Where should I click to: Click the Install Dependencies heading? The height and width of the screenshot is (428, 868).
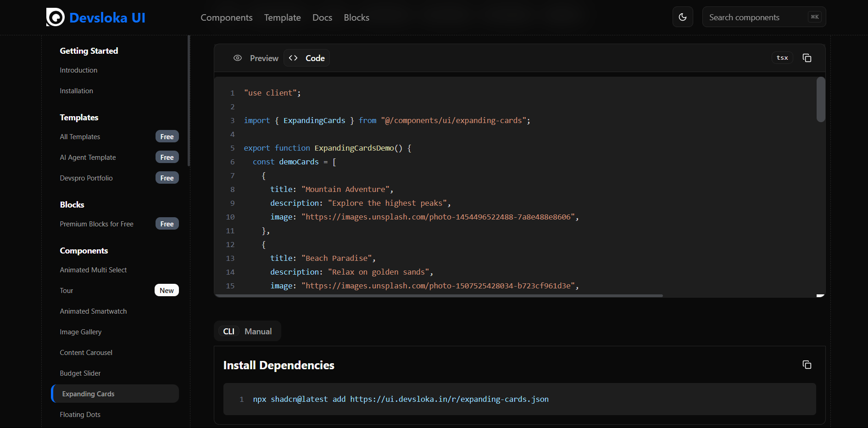click(278, 365)
